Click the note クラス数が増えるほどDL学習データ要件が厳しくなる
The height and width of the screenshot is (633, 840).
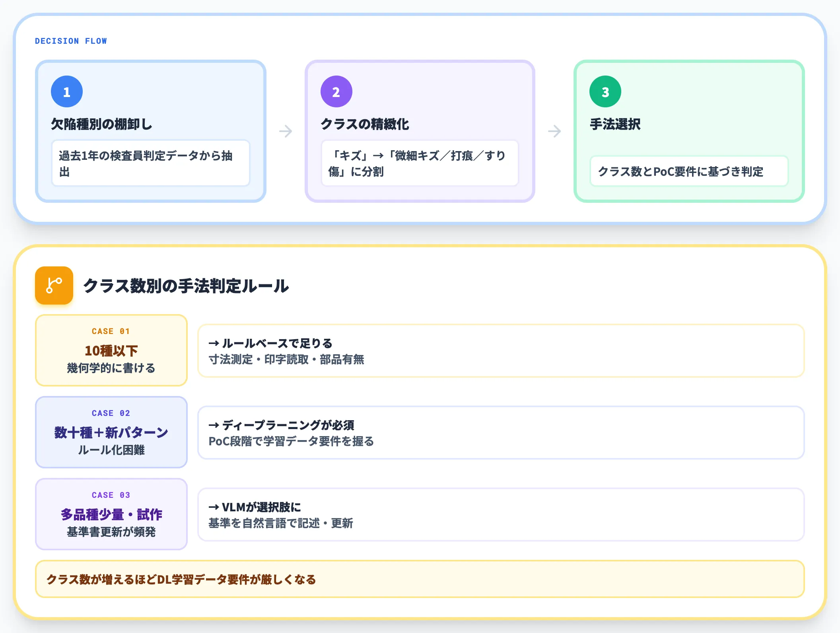pos(420,579)
